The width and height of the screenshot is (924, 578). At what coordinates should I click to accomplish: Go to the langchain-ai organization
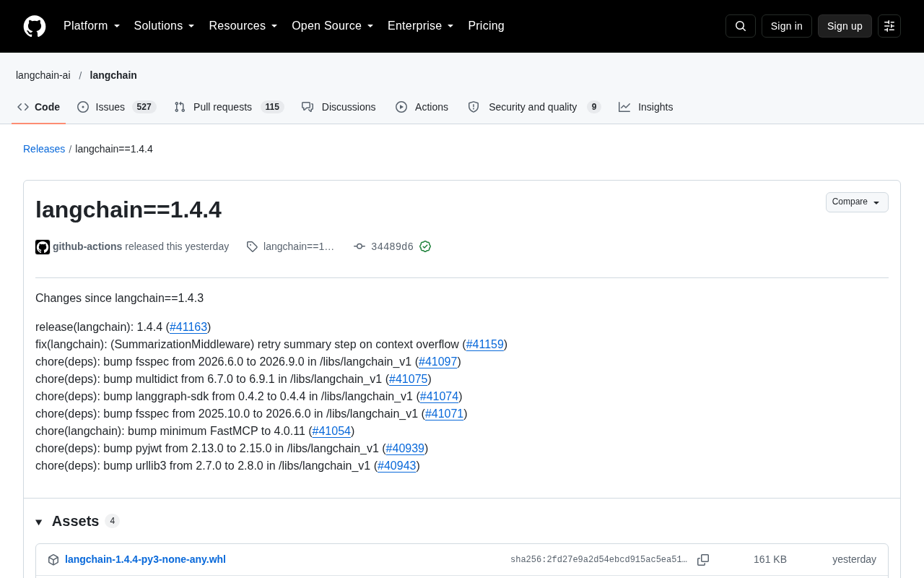(43, 75)
